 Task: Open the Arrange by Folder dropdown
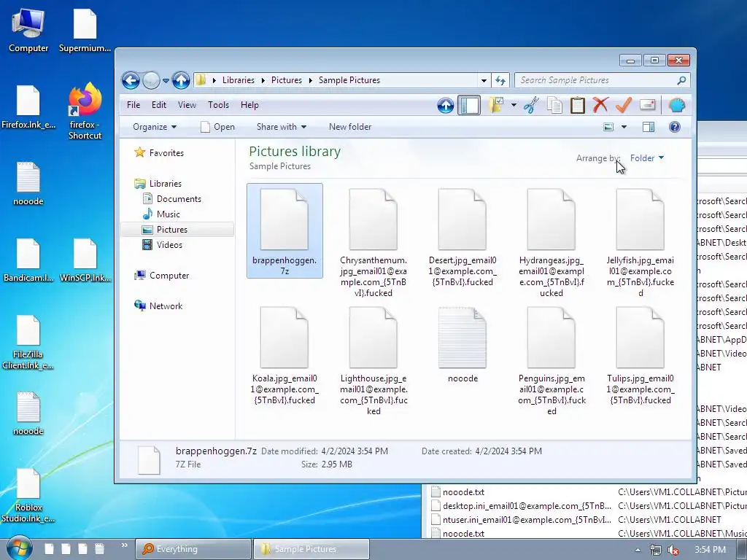pyautogui.click(x=646, y=158)
